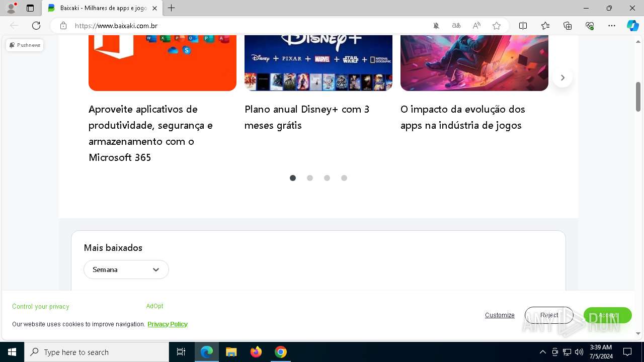Add page to favorites star icon

pyautogui.click(x=497, y=26)
